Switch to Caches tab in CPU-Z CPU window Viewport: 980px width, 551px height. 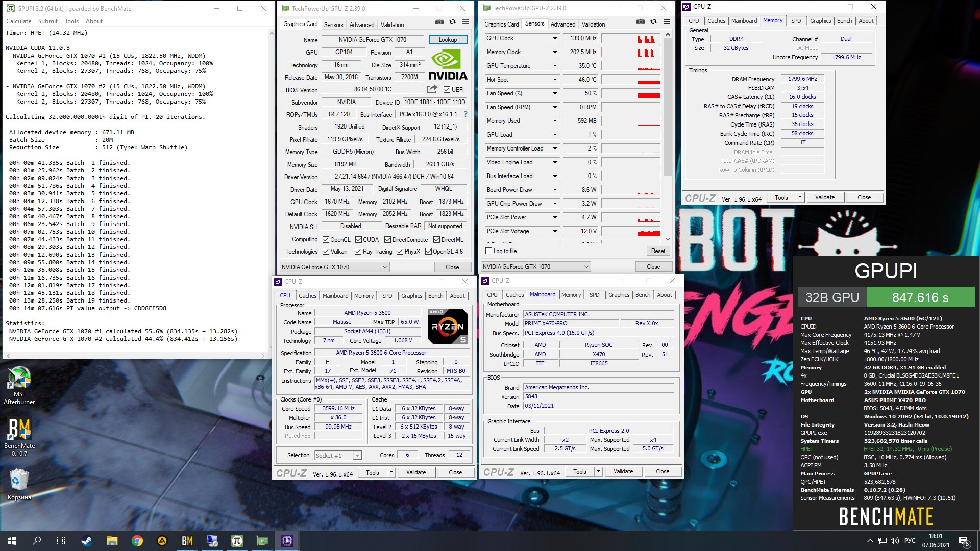[x=307, y=295]
